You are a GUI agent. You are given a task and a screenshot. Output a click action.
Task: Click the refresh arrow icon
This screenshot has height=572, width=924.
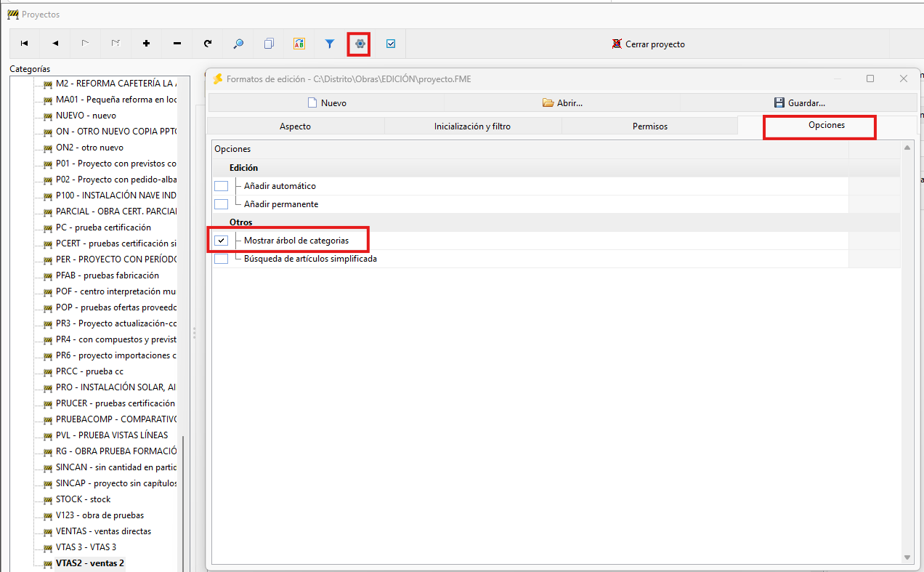(208, 44)
